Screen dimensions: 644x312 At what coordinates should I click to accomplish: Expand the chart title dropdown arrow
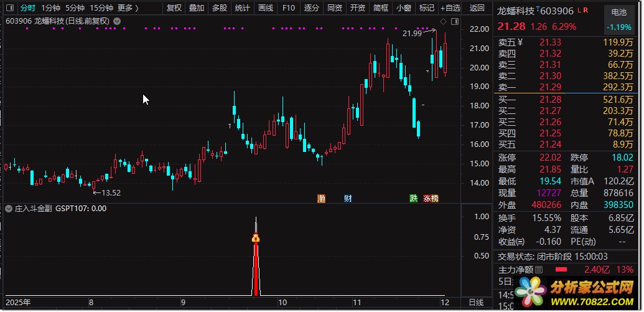coord(117,21)
